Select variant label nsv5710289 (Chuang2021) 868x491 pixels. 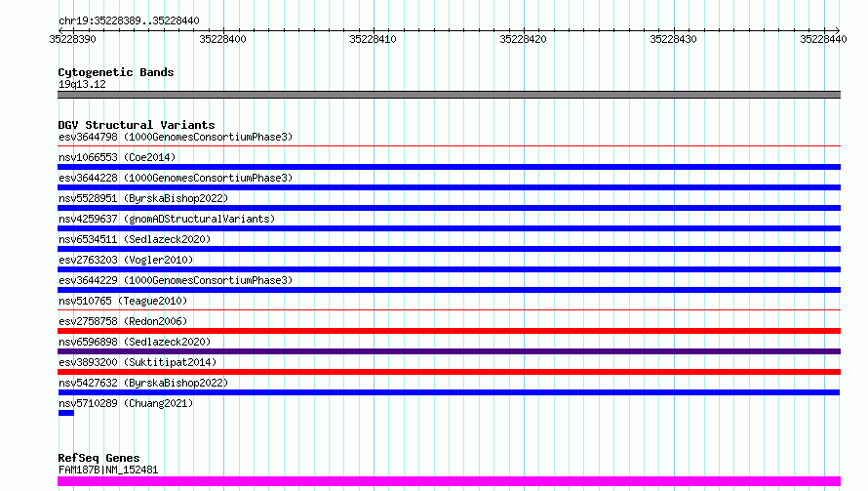pyautogui.click(x=126, y=403)
